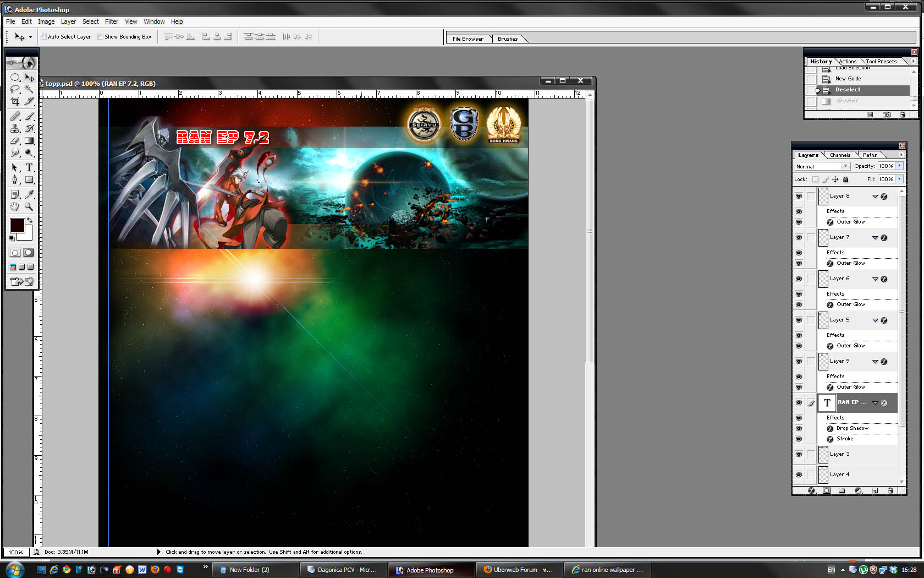Image resolution: width=924 pixels, height=578 pixels.
Task: Hide the RAN EP text layer
Action: [x=799, y=402]
